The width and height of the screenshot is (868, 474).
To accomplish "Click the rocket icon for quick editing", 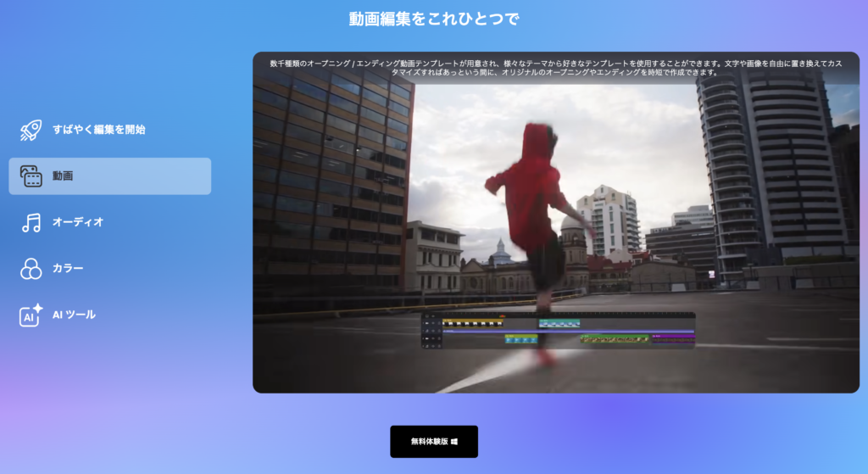I will point(31,130).
